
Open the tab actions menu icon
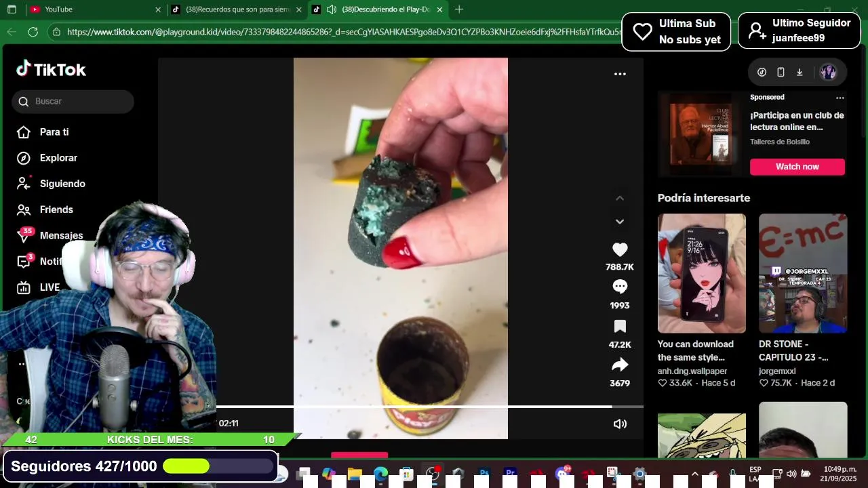click(x=12, y=9)
